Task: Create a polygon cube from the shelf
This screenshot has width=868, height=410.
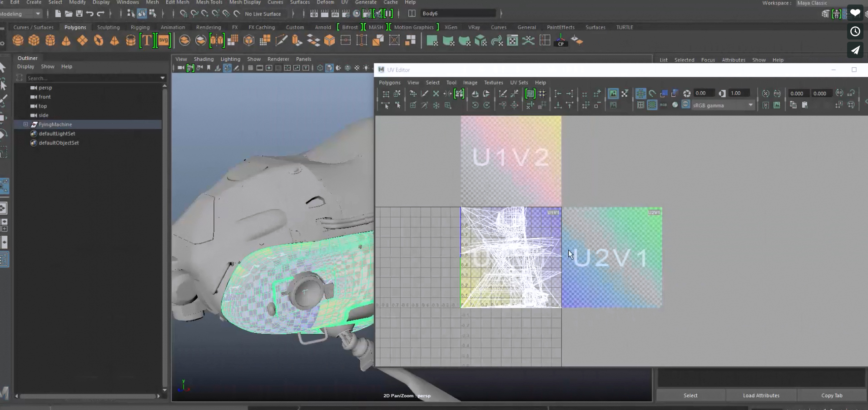Action: (x=34, y=40)
